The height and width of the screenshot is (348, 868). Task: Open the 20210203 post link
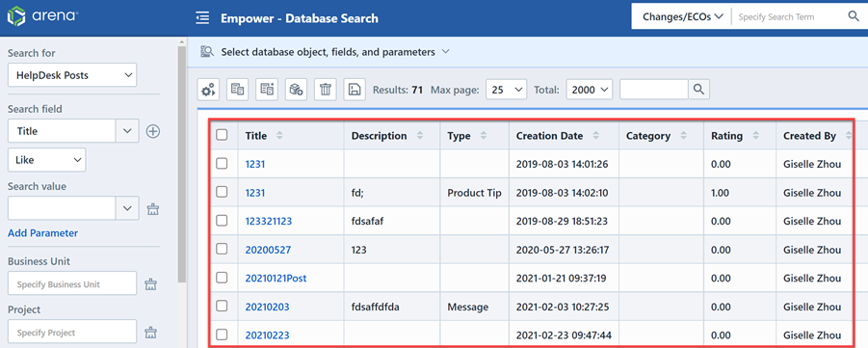pos(268,307)
